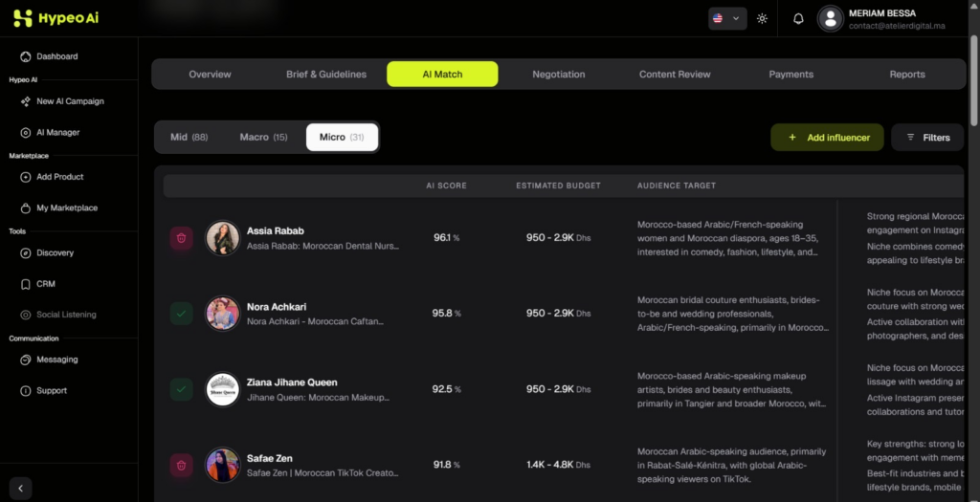The height and width of the screenshot is (502, 980).
Task: Open the language flag dropdown
Action: (727, 19)
